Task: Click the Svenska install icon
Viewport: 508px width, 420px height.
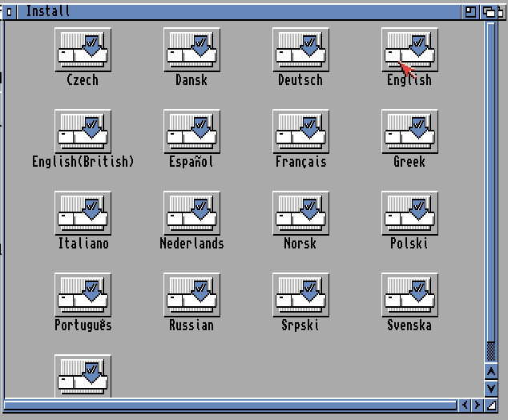Action: point(409,295)
